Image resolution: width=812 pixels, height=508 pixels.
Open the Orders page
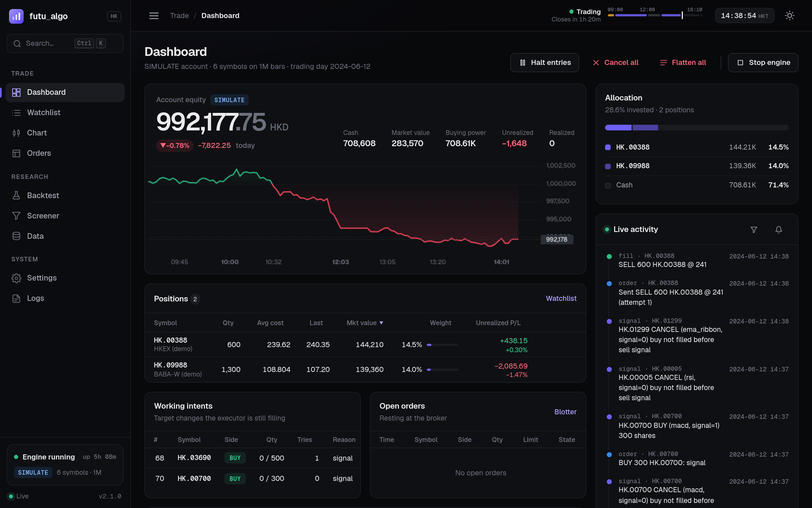(65, 153)
